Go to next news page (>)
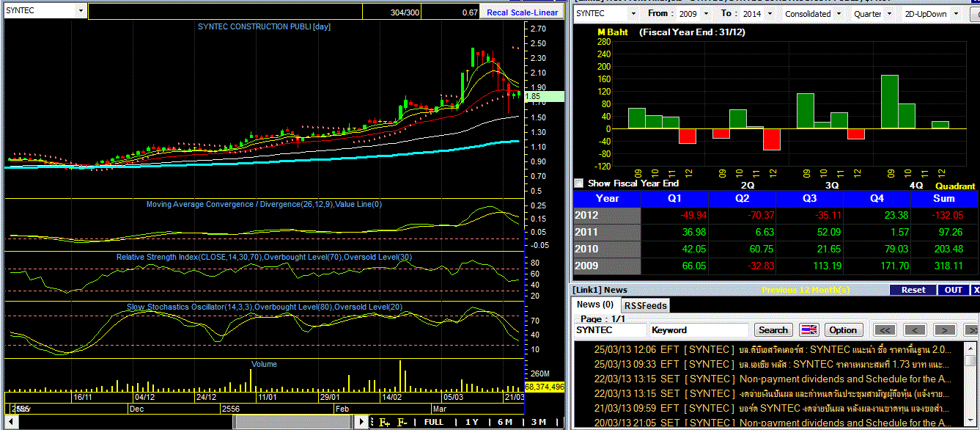This screenshot has width=980, height=430. (944, 330)
